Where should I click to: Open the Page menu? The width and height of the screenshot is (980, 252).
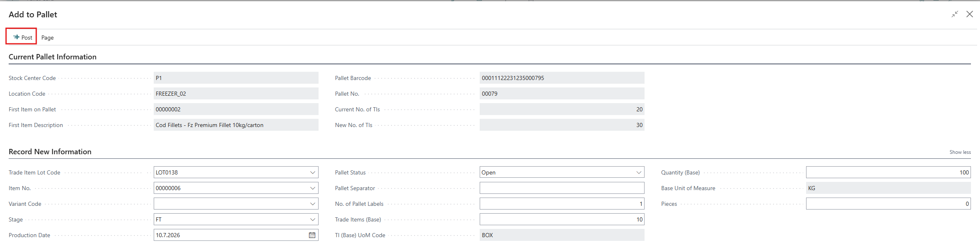click(47, 38)
